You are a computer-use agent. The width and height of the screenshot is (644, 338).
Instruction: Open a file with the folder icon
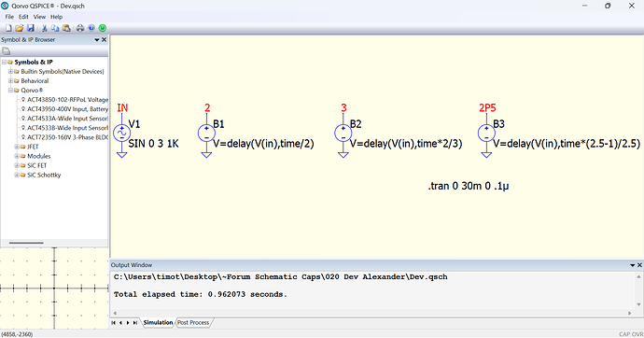(20, 28)
